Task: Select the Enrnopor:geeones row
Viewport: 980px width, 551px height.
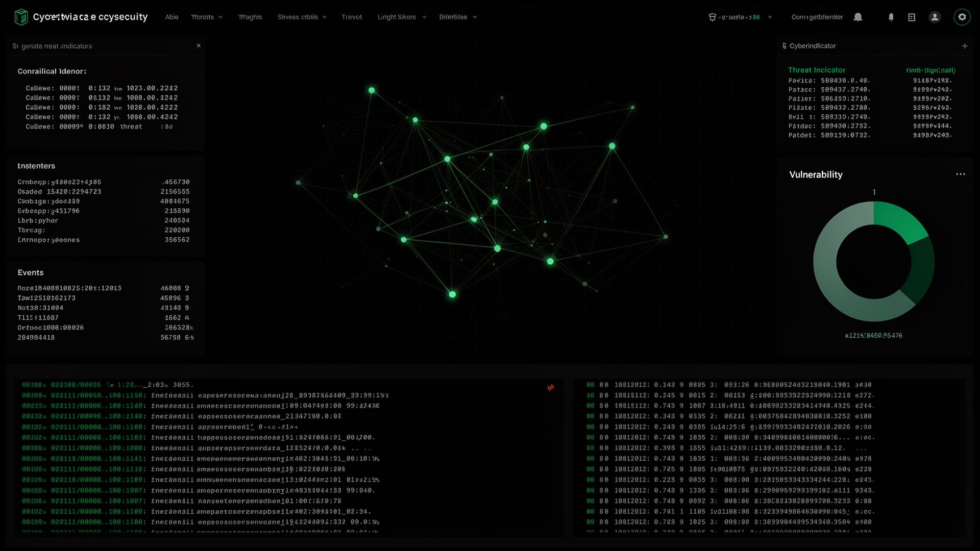Action: tap(104, 240)
